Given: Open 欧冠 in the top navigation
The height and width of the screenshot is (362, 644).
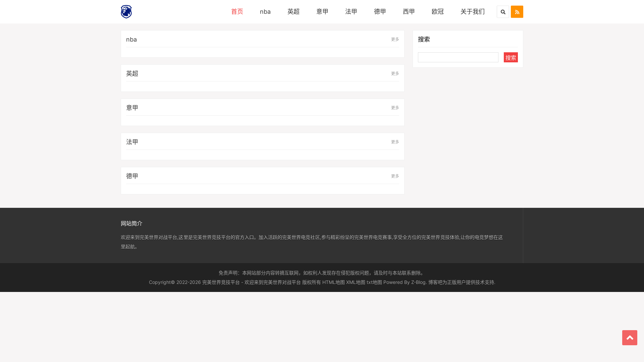Looking at the screenshot, I should [438, 11].
